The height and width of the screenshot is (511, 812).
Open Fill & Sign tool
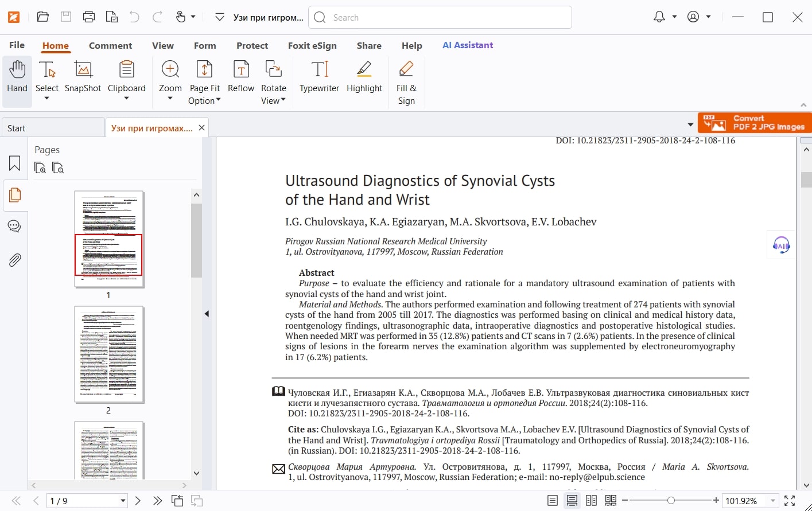coord(406,83)
